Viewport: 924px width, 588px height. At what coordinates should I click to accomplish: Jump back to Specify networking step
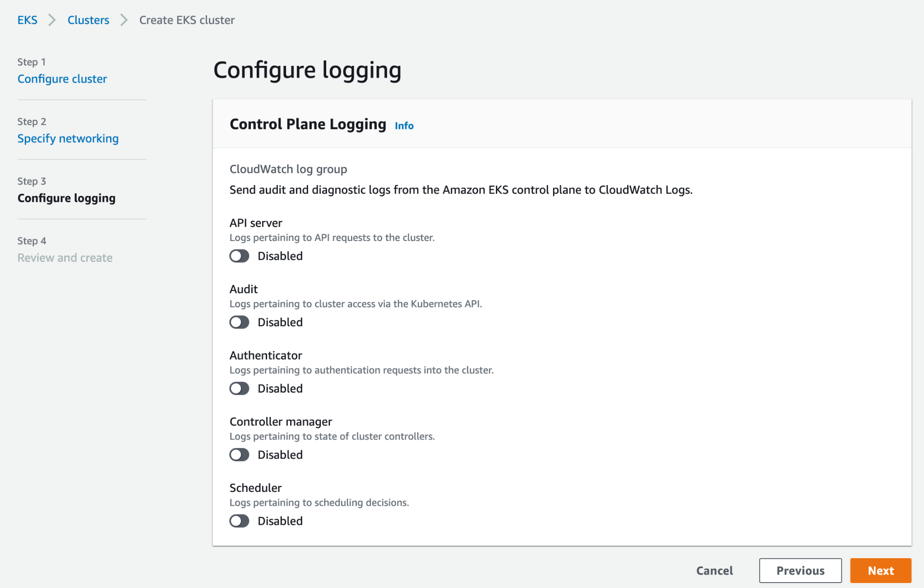(x=68, y=139)
